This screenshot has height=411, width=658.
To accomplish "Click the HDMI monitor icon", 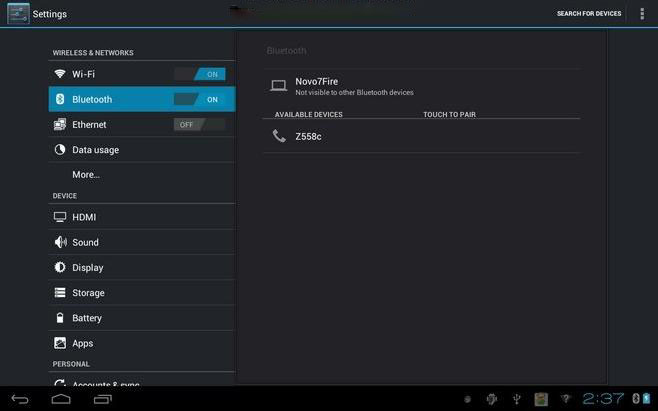I will [x=60, y=217].
